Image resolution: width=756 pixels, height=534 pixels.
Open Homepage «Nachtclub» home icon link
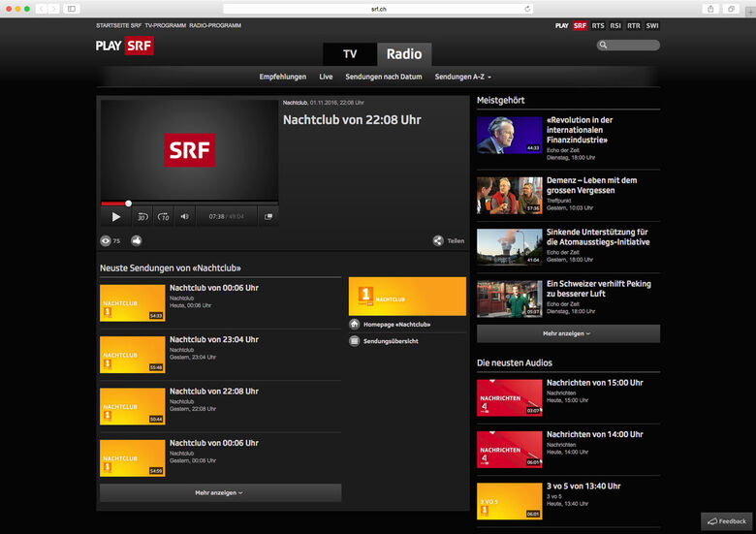click(x=355, y=325)
